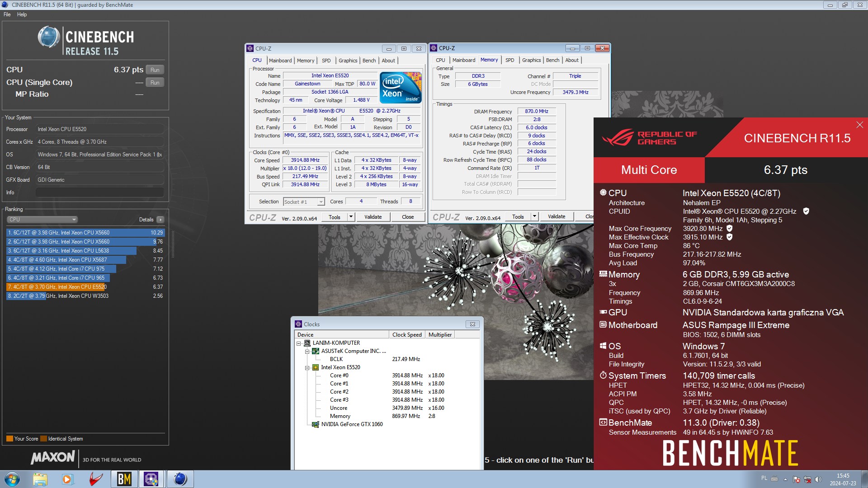Open About tab in left CPU-Z
Viewport: 868px width, 488px height.
(388, 61)
